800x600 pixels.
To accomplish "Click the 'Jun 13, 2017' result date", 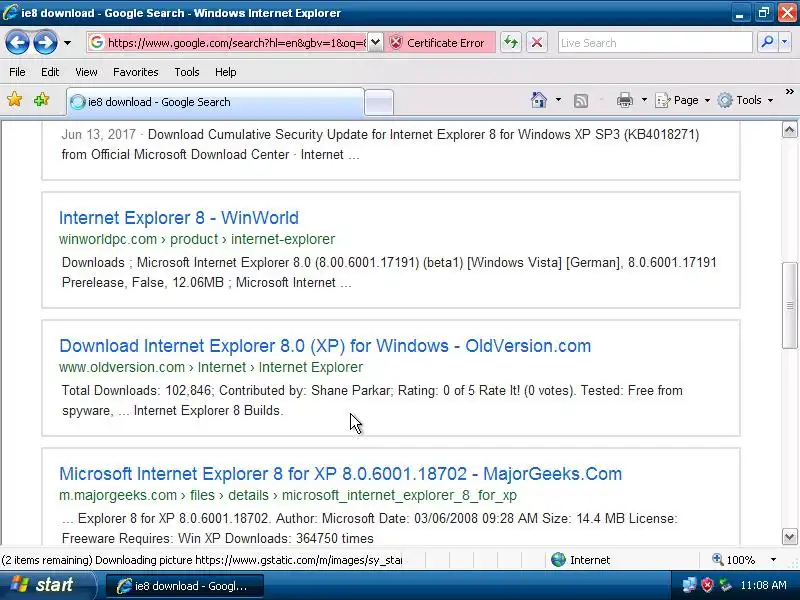I will [x=98, y=135].
